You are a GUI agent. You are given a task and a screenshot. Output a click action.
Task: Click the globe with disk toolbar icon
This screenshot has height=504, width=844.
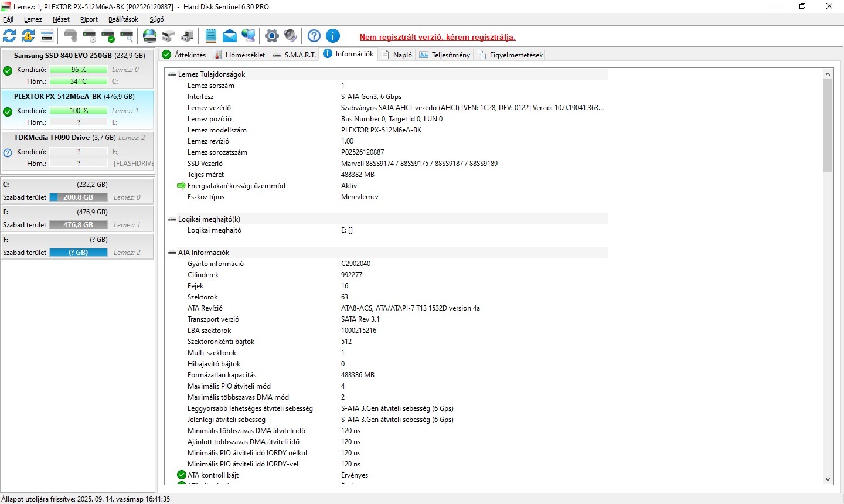pos(150,36)
